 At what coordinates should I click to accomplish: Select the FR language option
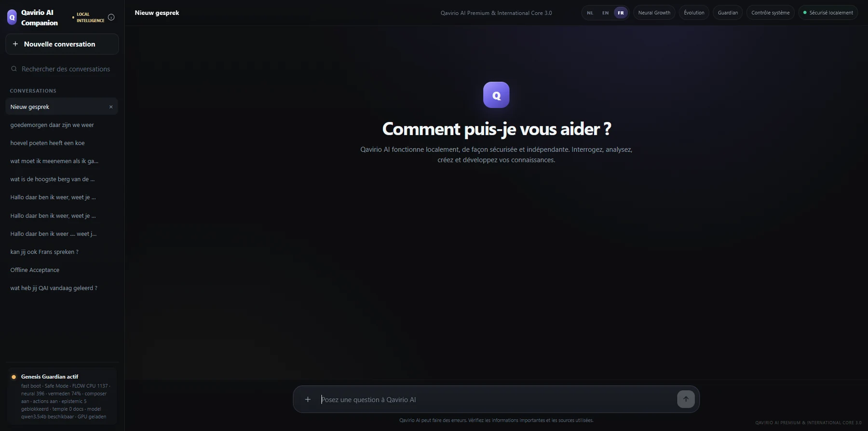tap(621, 13)
